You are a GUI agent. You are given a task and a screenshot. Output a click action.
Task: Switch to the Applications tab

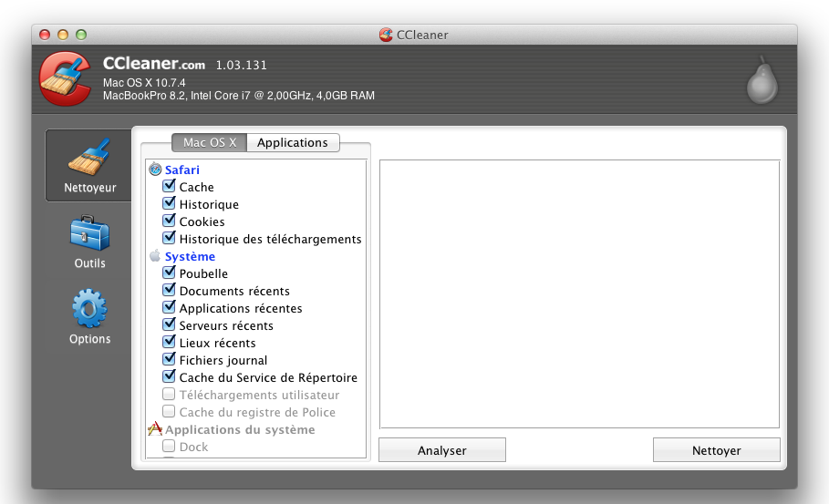point(292,143)
